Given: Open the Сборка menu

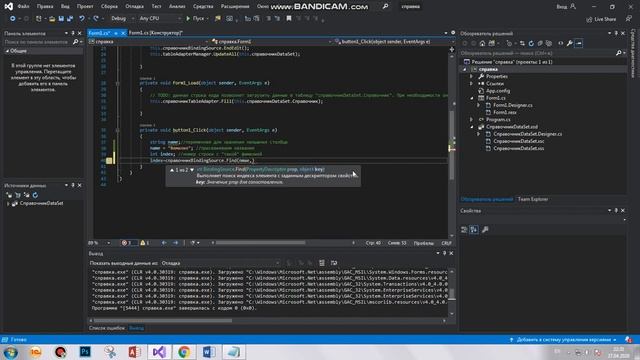Looking at the screenshot, I should [109, 7].
